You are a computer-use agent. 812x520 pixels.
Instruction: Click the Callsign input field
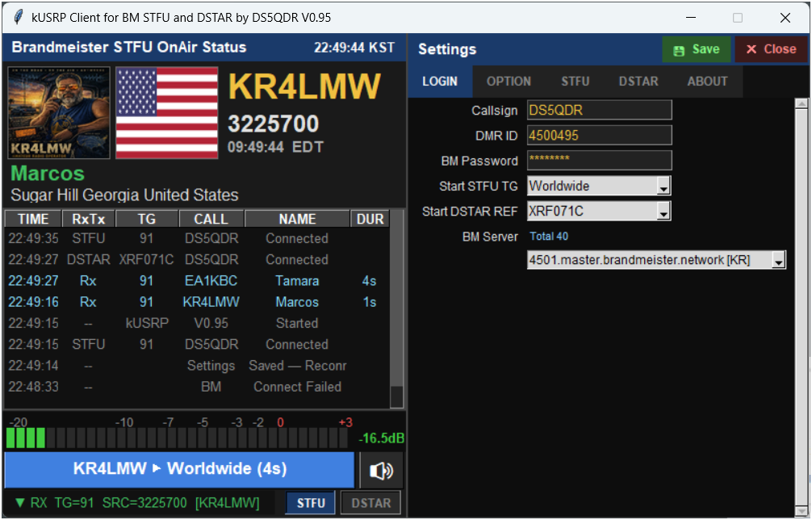[x=599, y=111]
